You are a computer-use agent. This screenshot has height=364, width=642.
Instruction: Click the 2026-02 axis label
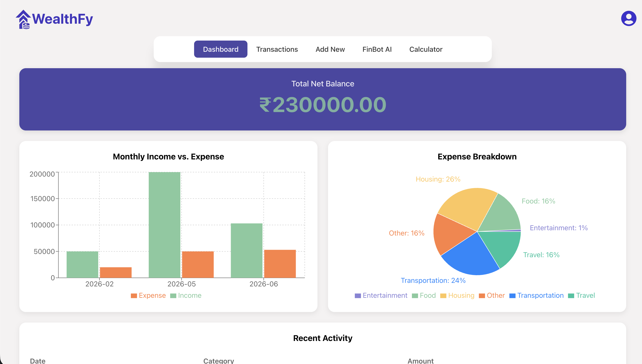(99, 284)
